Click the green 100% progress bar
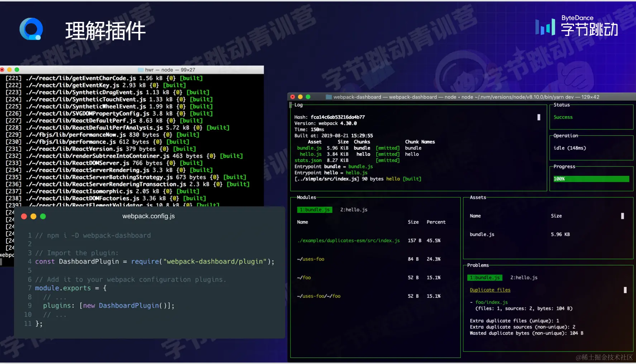The width and height of the screenshot is (636, 364). coord(591,179)
